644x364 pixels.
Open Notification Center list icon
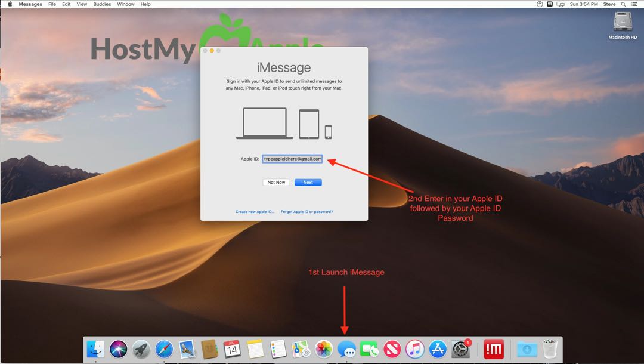634,4
